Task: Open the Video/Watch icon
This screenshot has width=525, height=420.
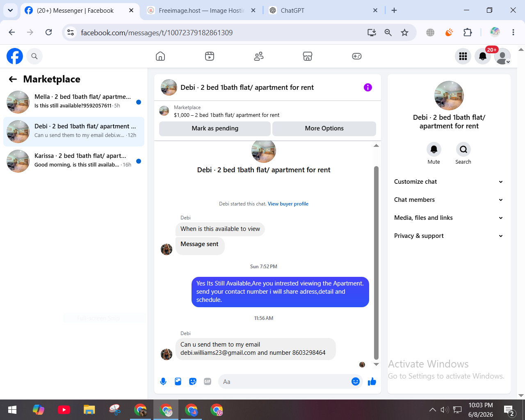Action: (x=210, y=56)
